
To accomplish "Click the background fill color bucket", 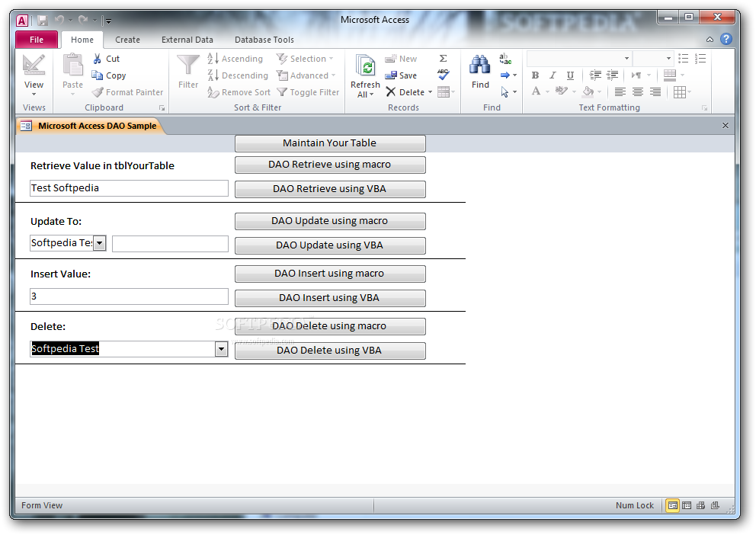I will tap(588, 91).
